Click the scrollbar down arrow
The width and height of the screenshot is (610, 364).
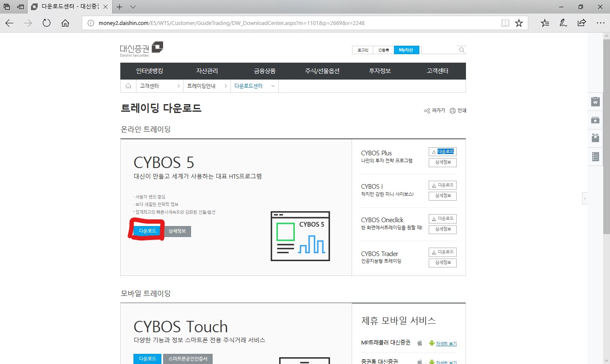click(x=606, y=360)
